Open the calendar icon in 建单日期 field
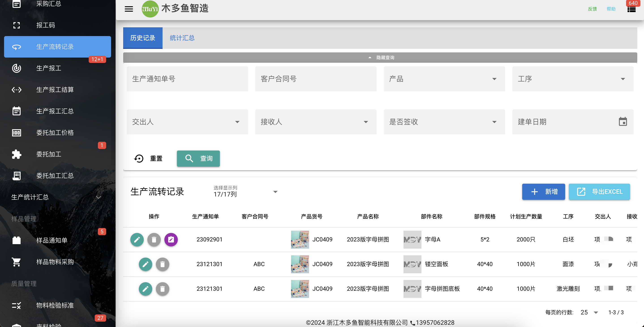Screen dimensions: 644x327 click(x=623, y=122)
